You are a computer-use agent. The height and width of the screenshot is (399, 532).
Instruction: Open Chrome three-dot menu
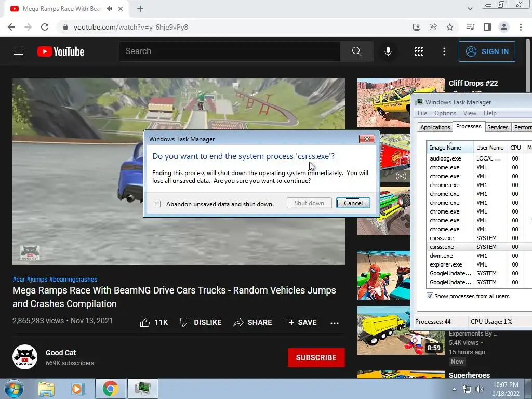[x=521, y=27]
